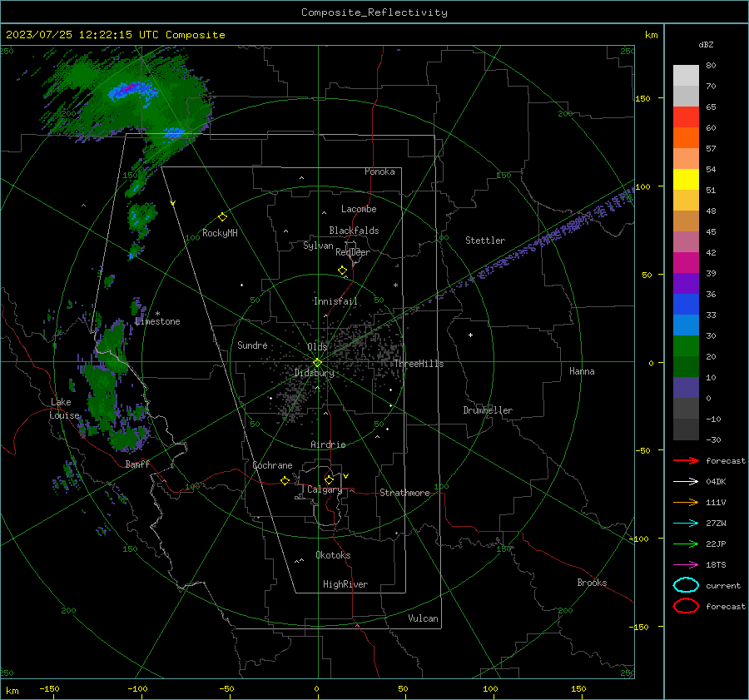Click the 57 dBZ scale value
The width and height of the screenshot is (749, 700).
[711, 149]
